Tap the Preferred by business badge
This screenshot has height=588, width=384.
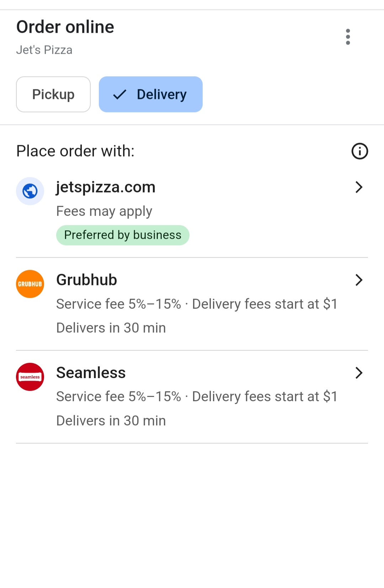(123, 235)
